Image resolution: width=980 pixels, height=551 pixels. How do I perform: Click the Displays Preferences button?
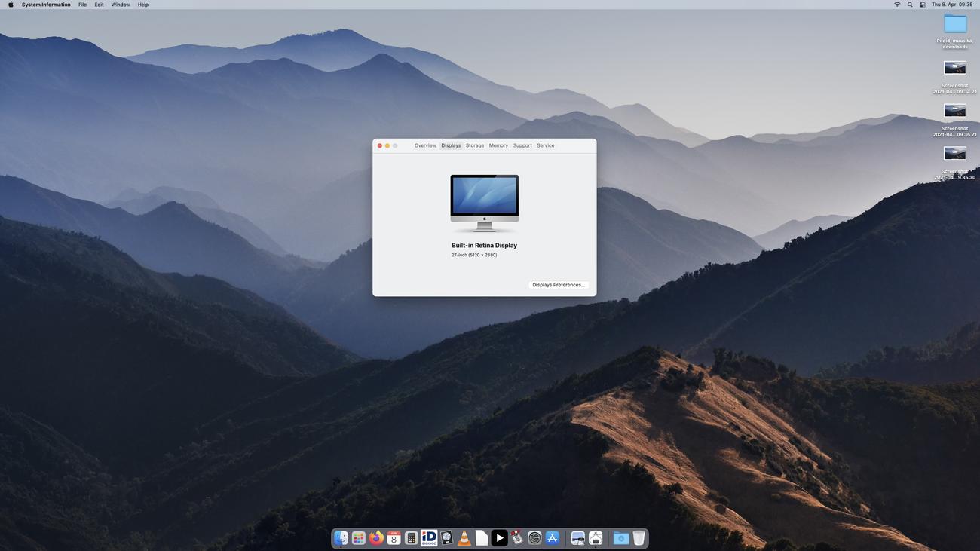558,285
